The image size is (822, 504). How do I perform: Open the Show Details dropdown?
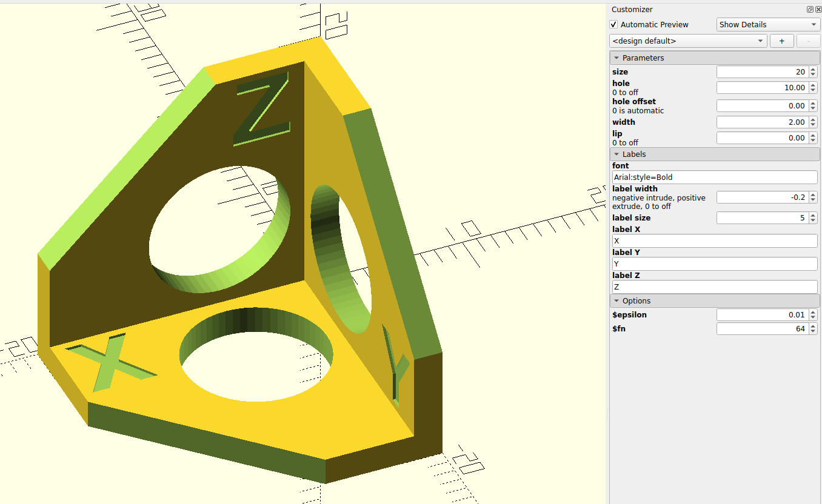click(768, 24)
